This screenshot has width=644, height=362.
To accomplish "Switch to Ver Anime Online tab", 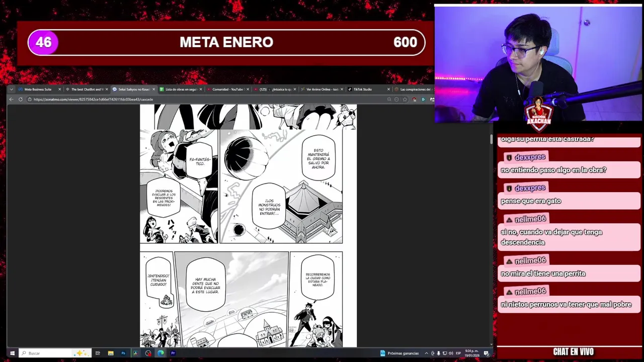I will click(322, 89).
